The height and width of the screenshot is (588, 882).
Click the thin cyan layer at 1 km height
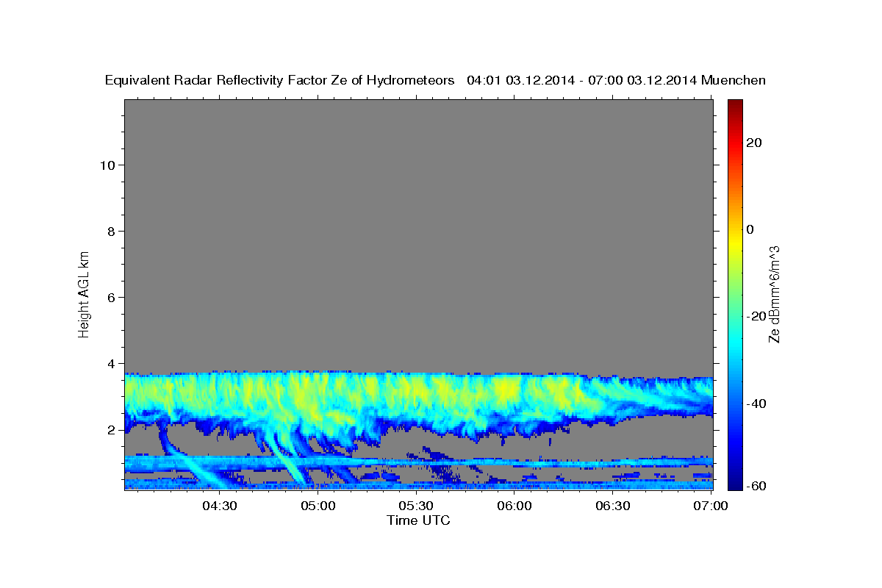tap(418, 462)
